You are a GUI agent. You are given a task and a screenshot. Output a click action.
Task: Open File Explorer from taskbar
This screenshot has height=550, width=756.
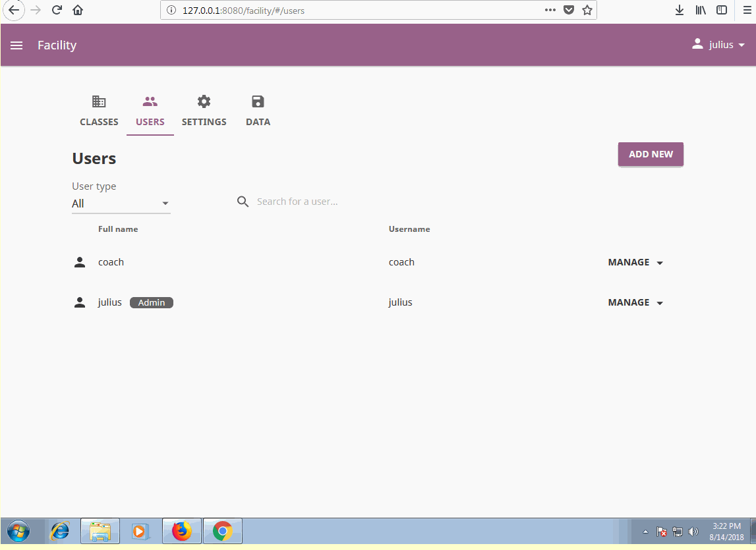(100, 531)
